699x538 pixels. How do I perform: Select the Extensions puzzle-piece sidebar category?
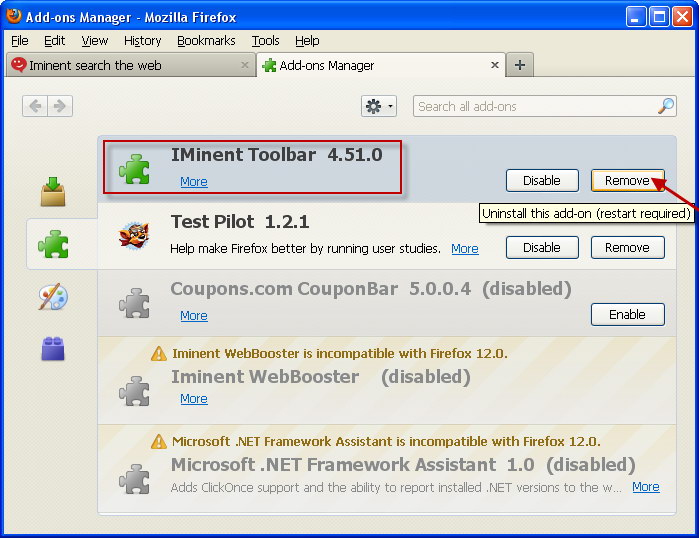53,244
